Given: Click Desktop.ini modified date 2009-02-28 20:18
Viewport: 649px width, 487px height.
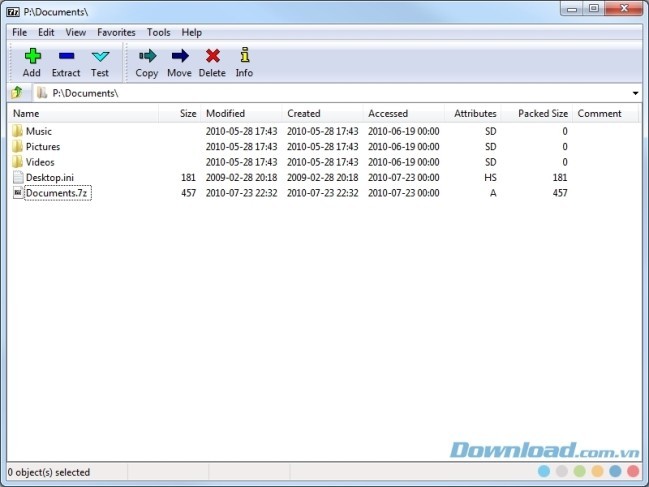Looking at the screenshot, I should pos(241,178).
